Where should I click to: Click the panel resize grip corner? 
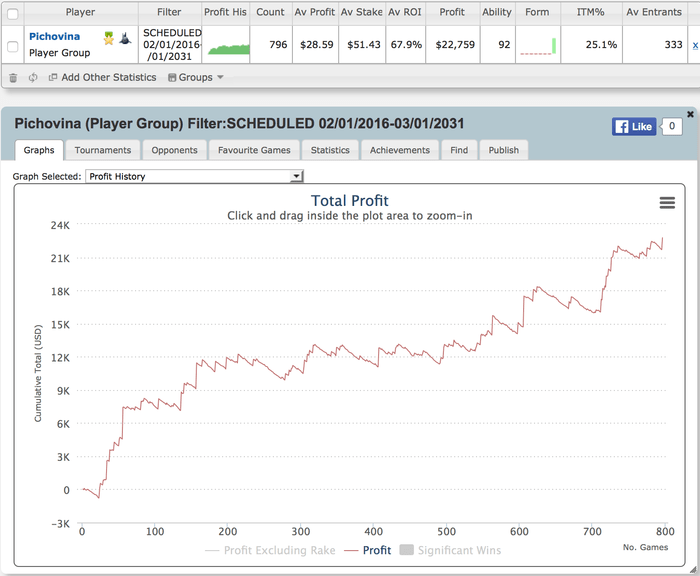(x=693, y=569)
